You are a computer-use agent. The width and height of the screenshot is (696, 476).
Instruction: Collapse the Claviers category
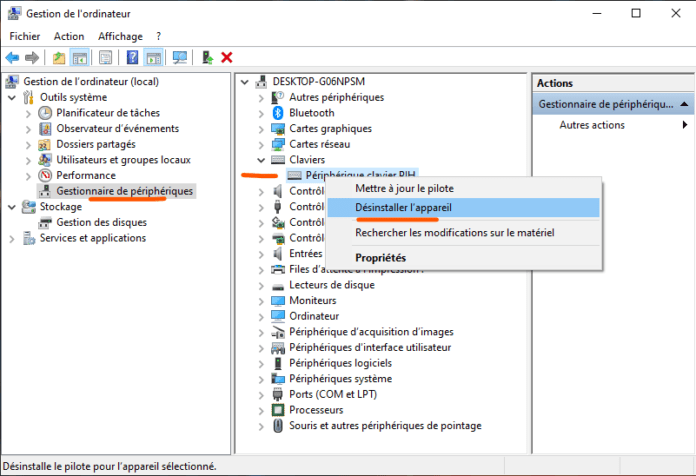261,159
